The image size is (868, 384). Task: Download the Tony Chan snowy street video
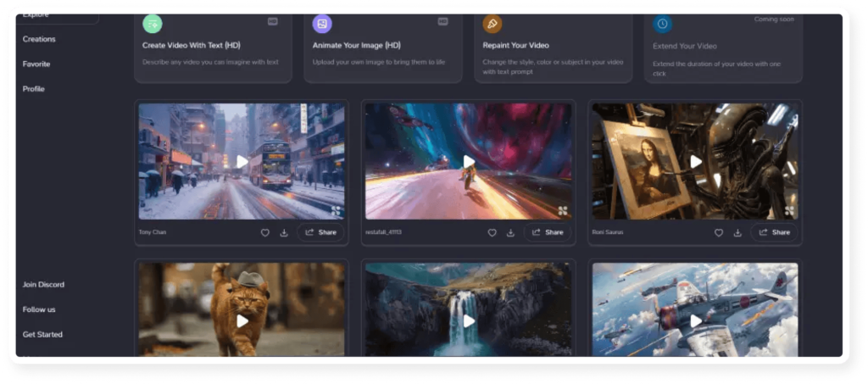[x=284, y=232]
